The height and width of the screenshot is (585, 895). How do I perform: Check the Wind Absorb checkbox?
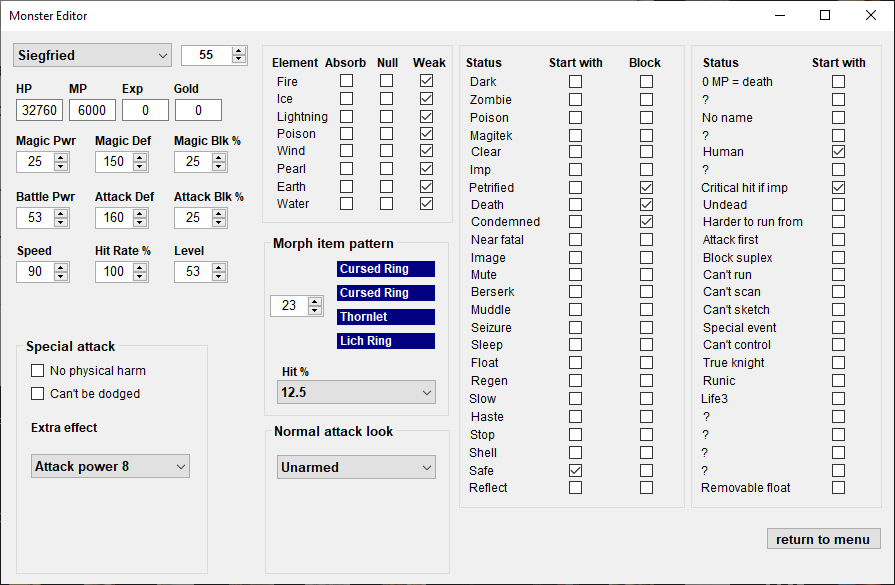coord(346,151)
